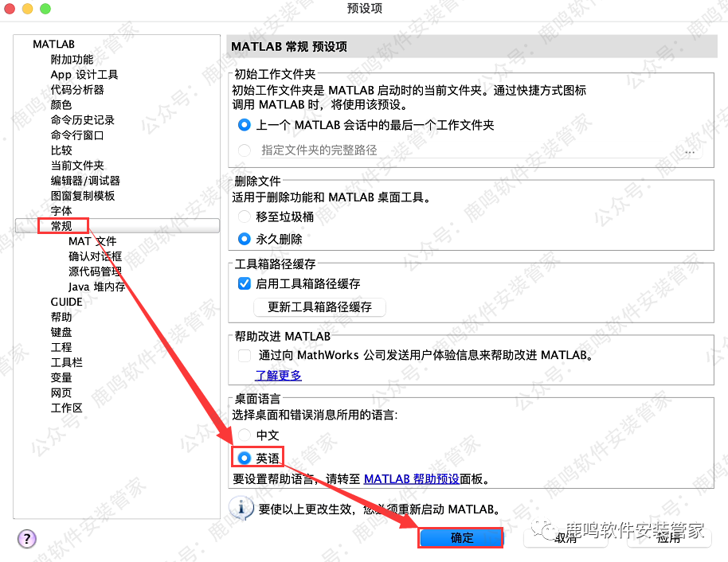Choose 中文 as desktop language

[x=245, y=435]
